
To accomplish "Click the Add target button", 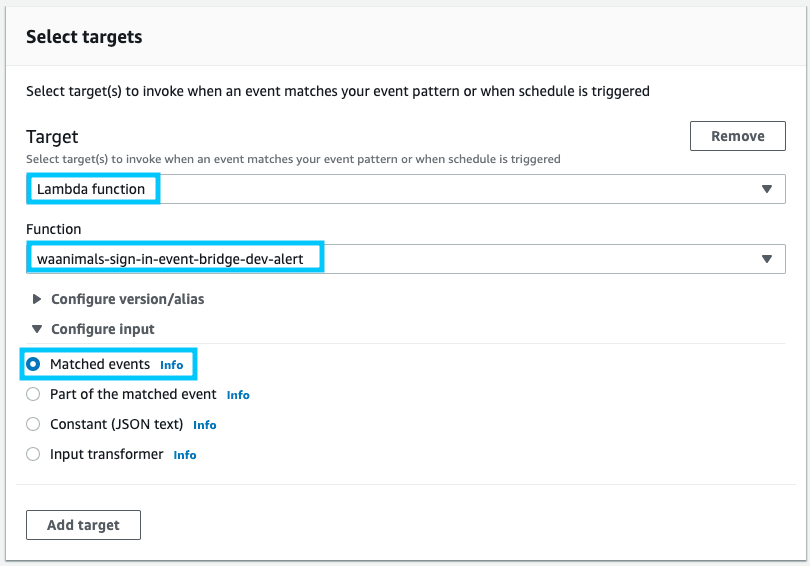I will pos(83,525).
